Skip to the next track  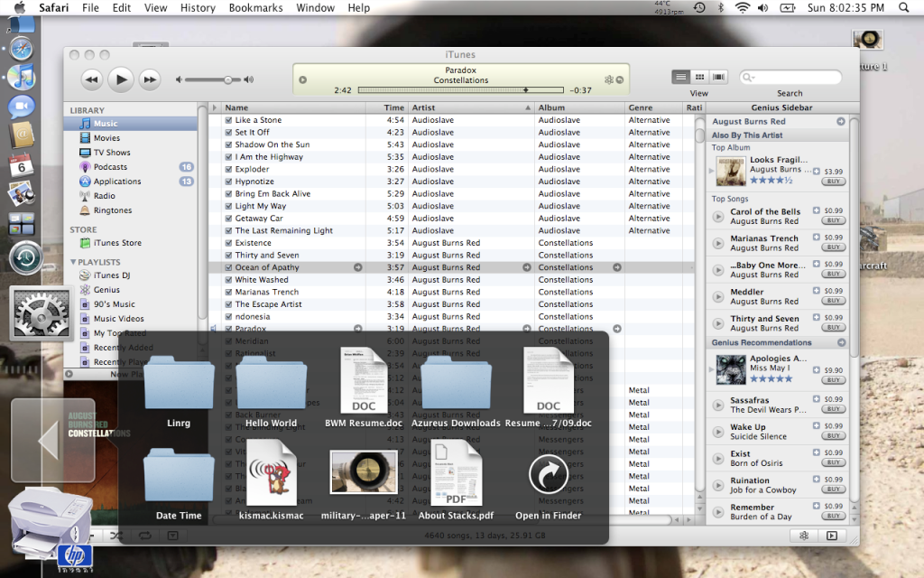(151, 79)
